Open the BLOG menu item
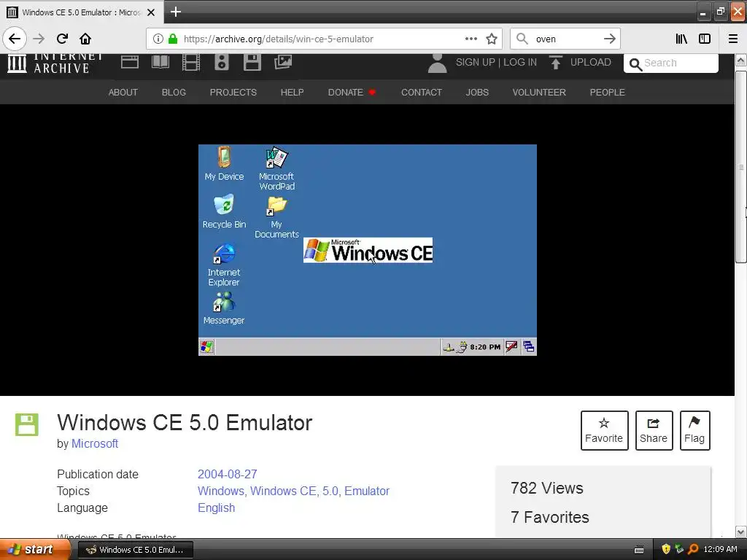This screenshot has width=747, height=560. 174,93
